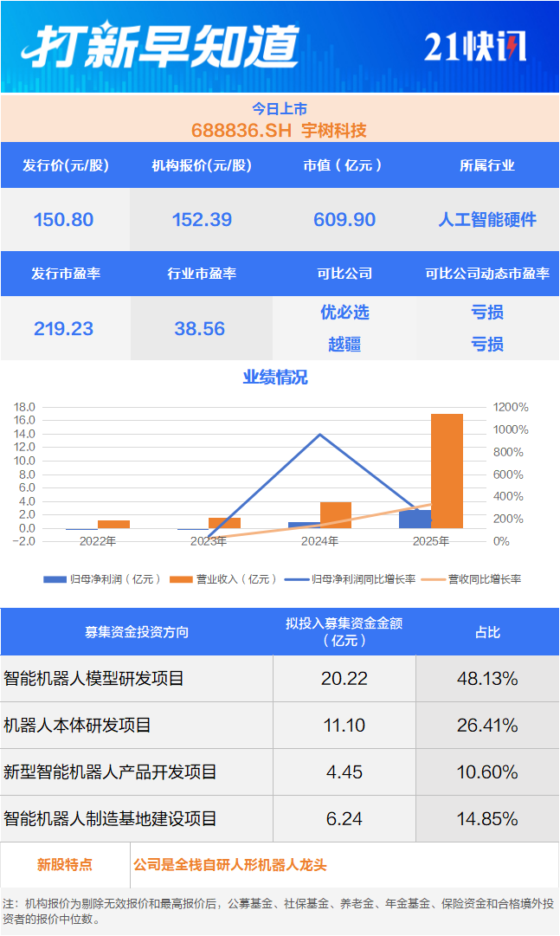Click the 18.0 left axis label

24,407
